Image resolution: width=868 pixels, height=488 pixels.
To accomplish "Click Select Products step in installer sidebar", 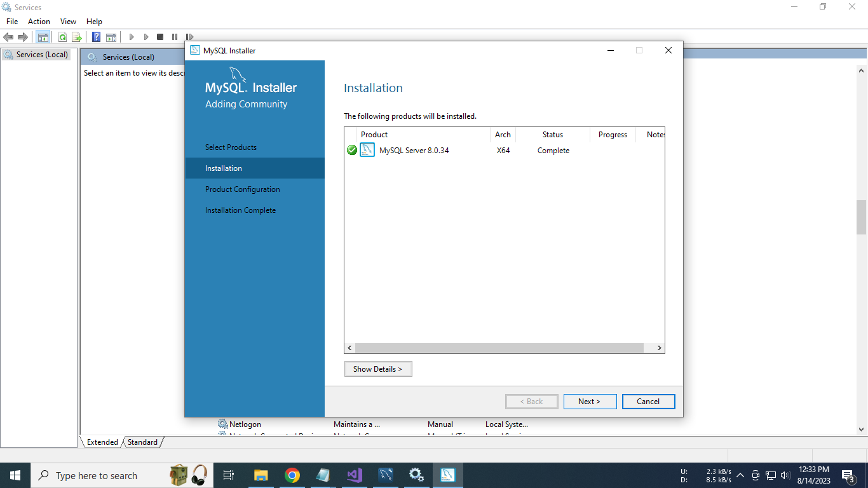I will pyautogui.click(x=255, y=147).
